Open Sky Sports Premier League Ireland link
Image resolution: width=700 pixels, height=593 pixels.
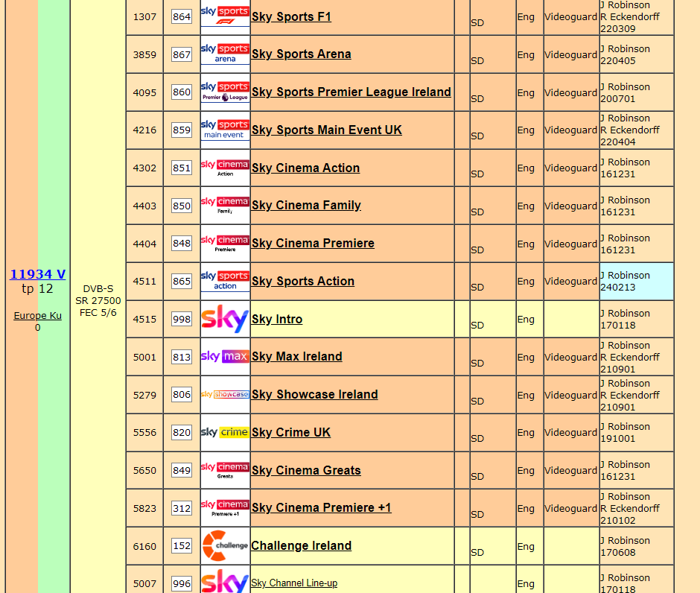351,92
